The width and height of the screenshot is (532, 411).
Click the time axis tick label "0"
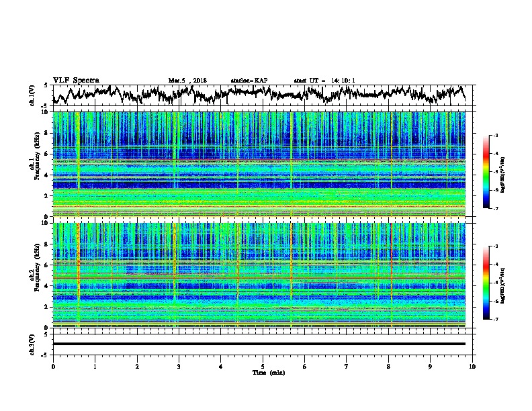(x=53, y=367)
